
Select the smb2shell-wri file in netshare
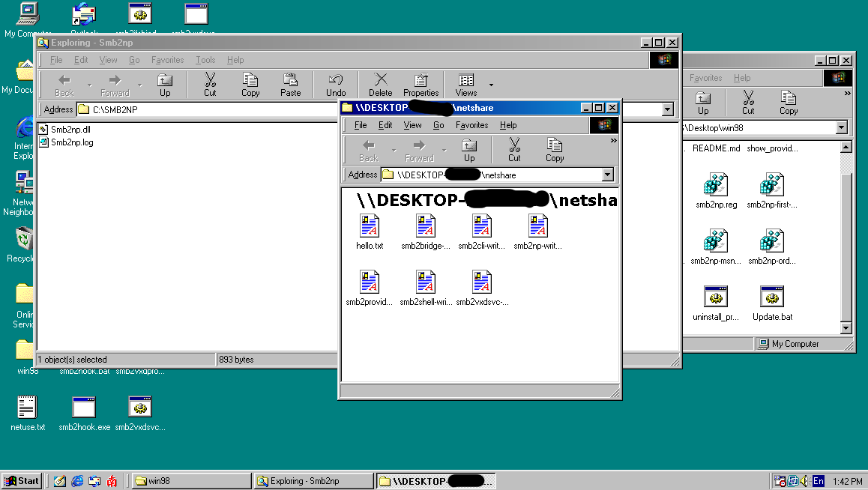(425, 288)
